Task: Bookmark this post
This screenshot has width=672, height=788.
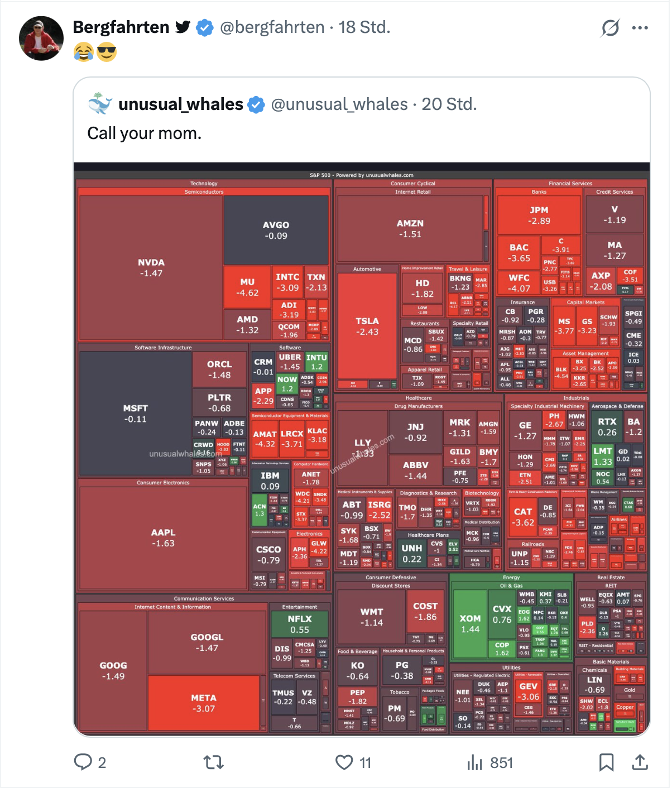Action: [x=606, y=762]
